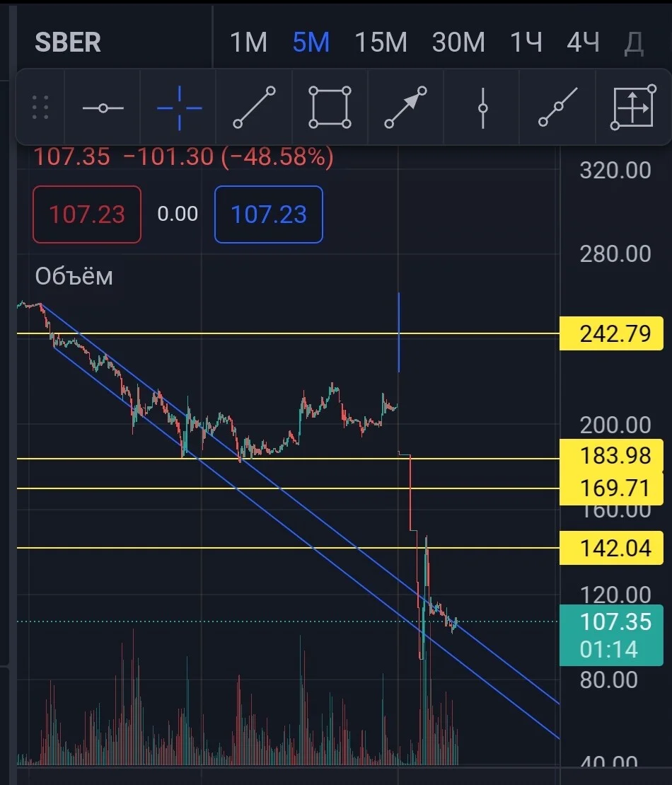Image resolution: width=672 pixels, height=785 pixels.
Task: Select the horizontal line drawing tool
Action: [x=103, y=108]
